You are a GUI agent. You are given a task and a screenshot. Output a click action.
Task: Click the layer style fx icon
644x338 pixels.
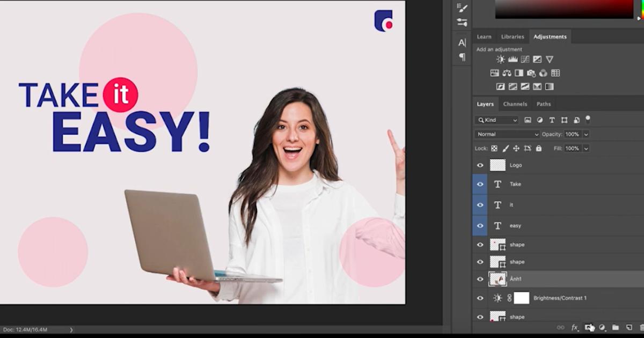click(x=574, y=327)
